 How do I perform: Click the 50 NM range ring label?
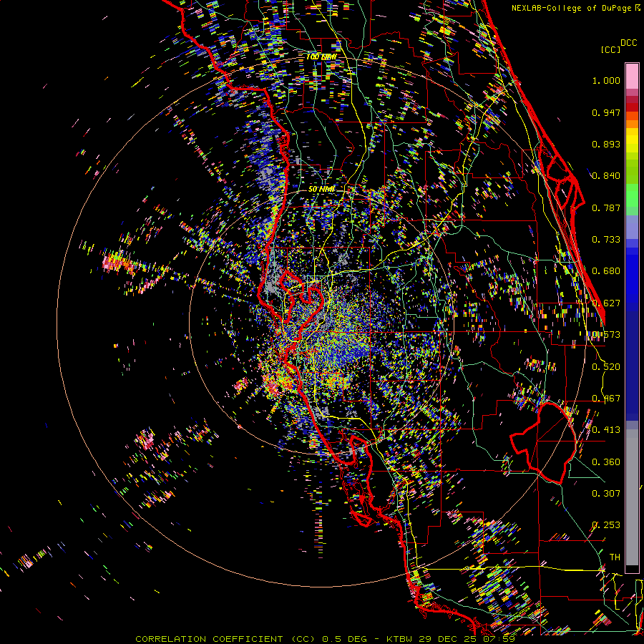321,190
